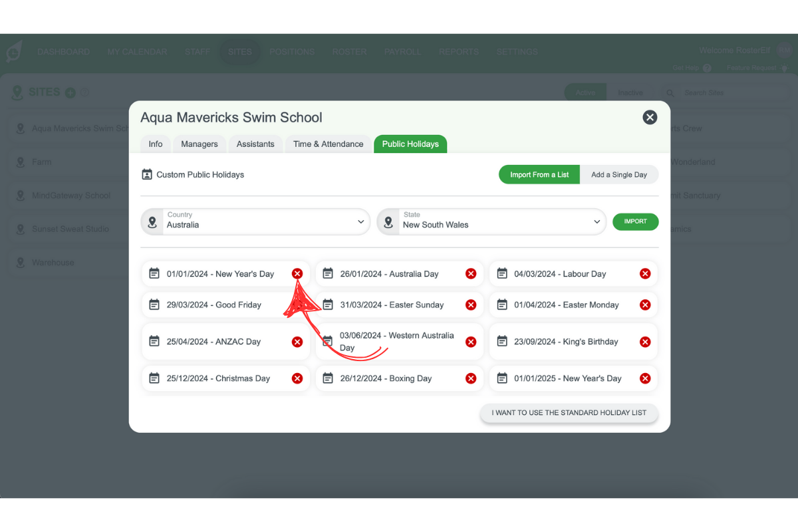The image size is (798, 532).
Task: Remove the Easter Sunday holiday
Action: (x=471, y=305)
